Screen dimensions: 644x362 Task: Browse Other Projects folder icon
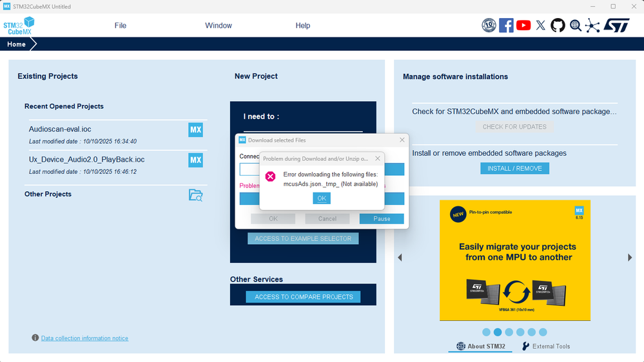click(195, 195)
